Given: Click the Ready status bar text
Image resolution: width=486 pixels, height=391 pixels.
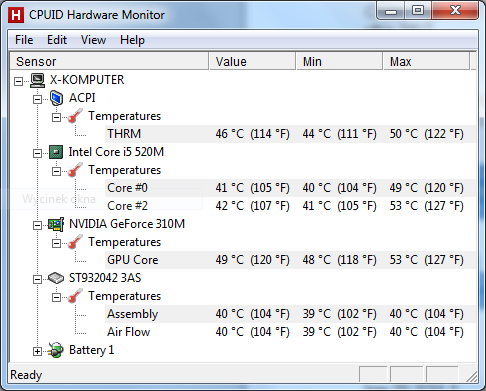Looking at the screenshot, I should coord(26,375).
